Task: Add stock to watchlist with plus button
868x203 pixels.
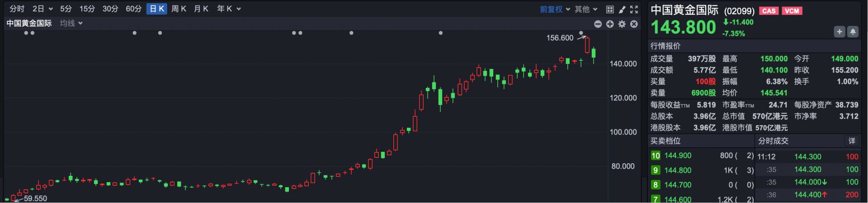Action: point(840,32)
